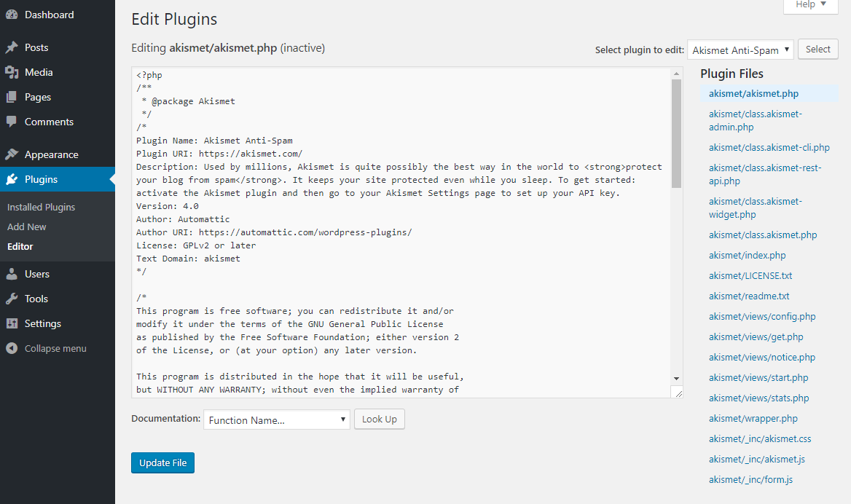The width and height of the screenshot is (851, 504).
Task: Click the editor scroll down arrow
Action: (x=676, y=379)
